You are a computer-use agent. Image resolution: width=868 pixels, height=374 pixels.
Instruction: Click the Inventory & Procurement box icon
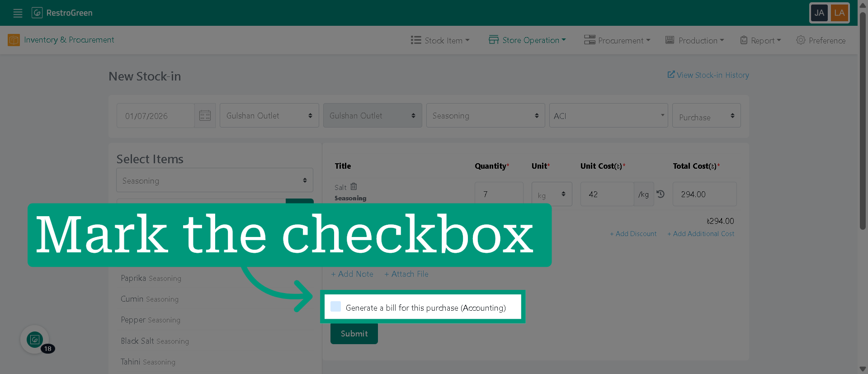(x=14, y=40)
